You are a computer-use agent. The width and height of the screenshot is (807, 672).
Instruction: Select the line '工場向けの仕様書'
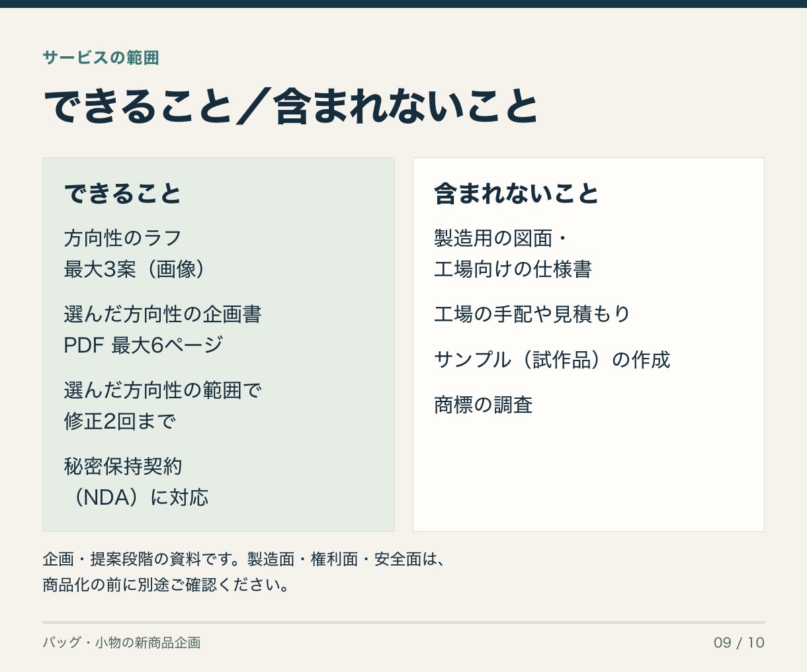tap(513, 269)
